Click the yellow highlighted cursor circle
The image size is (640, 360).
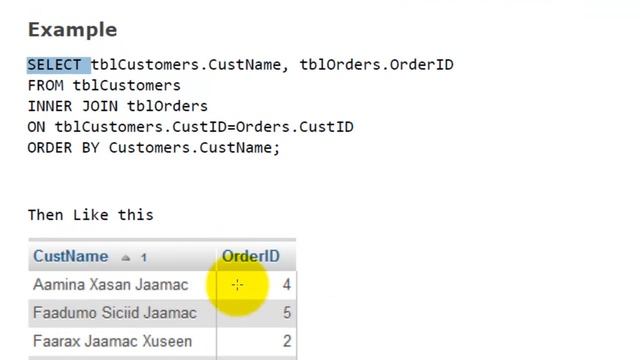pos(238,285)
